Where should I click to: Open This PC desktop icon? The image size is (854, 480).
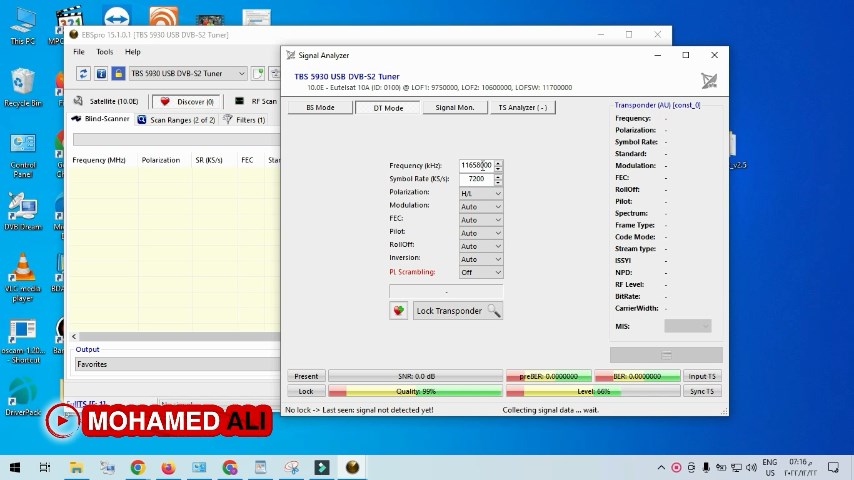[x=23, y=26]
